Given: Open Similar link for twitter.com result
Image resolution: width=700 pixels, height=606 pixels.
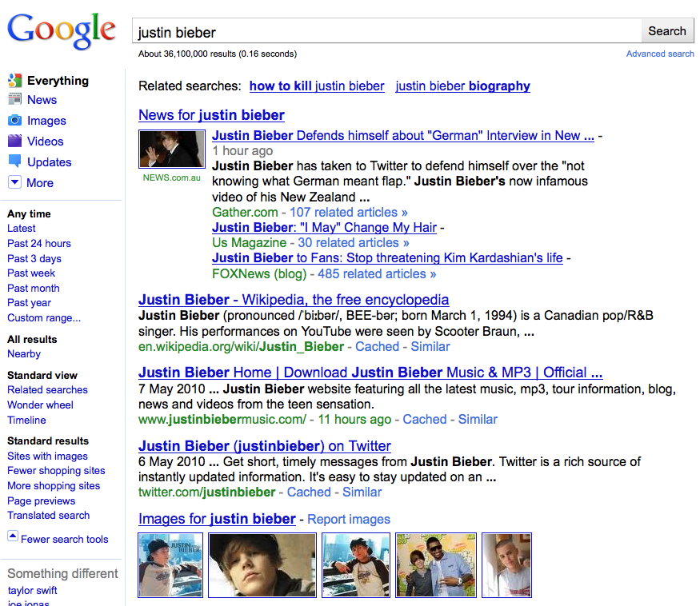Looking at the screenshot, I should pyautogui.click(x=362, y=492).
